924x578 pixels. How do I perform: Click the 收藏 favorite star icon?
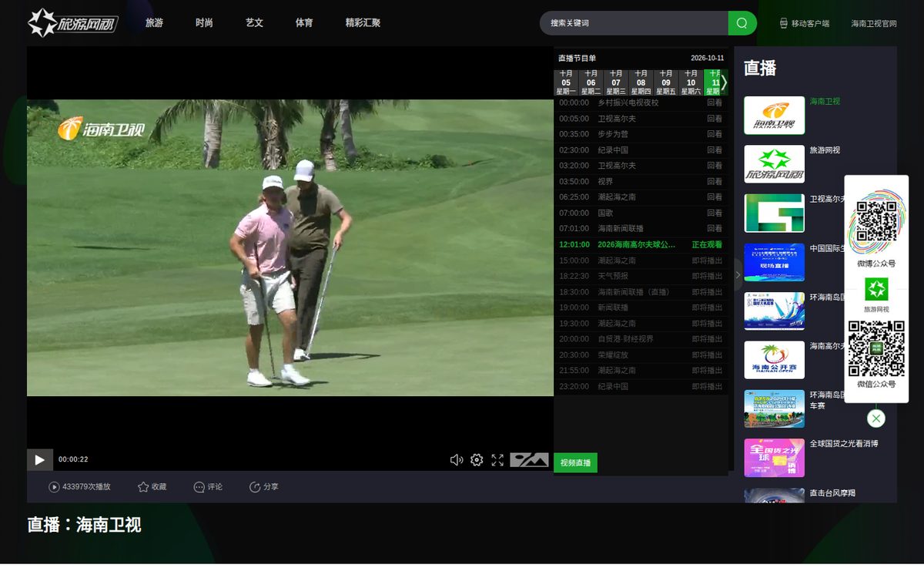[143, 487]
